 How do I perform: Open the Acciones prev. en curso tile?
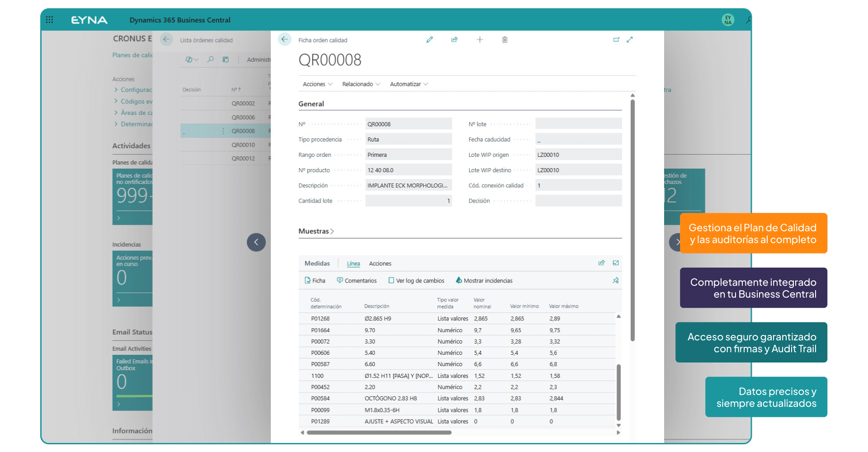[132, 278]
